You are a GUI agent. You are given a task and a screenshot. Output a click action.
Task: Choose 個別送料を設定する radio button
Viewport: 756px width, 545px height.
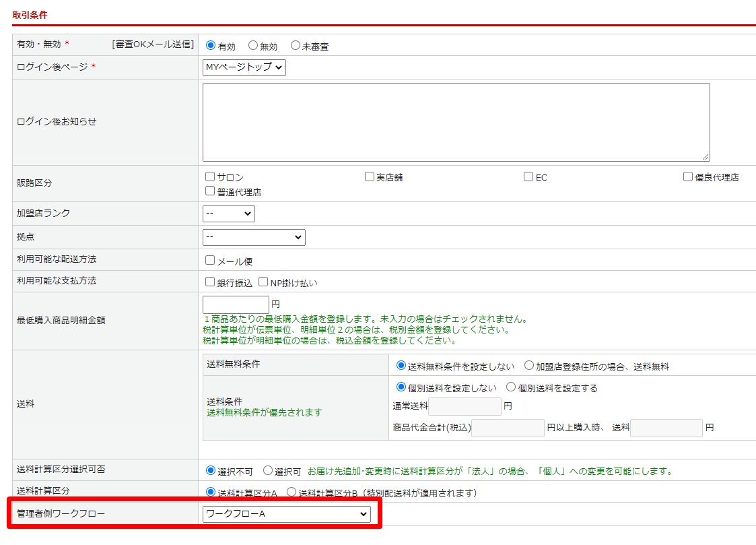click(x=511, y=387)
